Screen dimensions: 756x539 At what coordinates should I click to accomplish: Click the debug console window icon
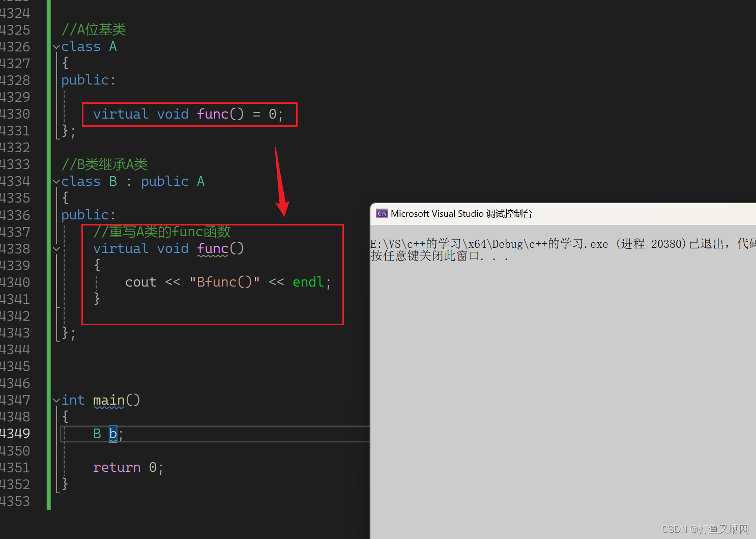tap(382, 214)
